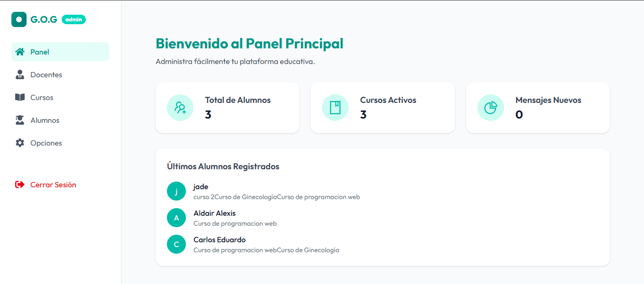Select the Carlos Eduardo student name
644x284 pixels.
tap(220, 239)
